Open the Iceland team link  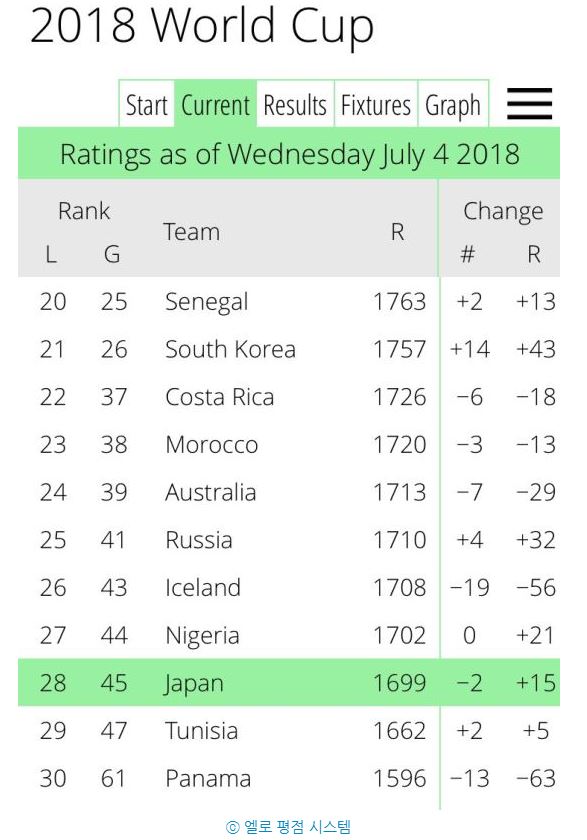click(203, 588)
